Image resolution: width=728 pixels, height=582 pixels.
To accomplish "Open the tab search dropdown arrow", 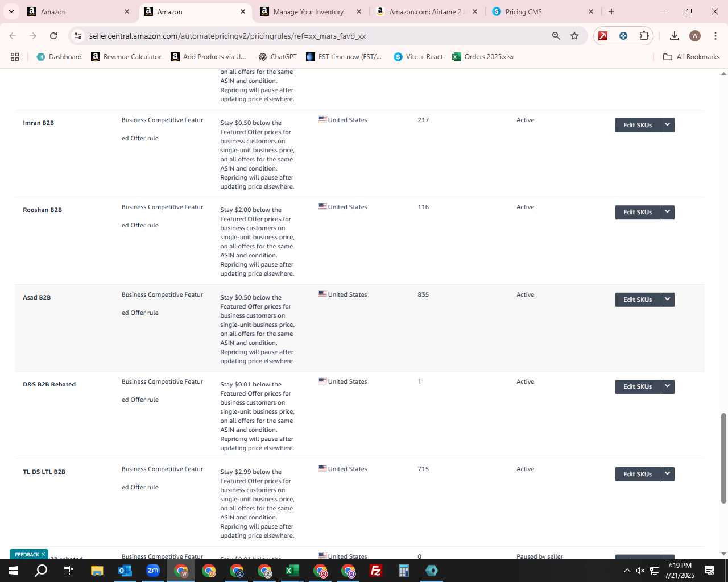I will pyautogui.click(x=11, y=11).
